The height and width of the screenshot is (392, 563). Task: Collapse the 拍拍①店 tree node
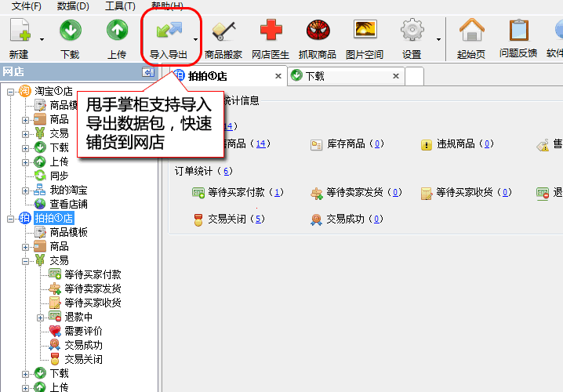(11, 219)
